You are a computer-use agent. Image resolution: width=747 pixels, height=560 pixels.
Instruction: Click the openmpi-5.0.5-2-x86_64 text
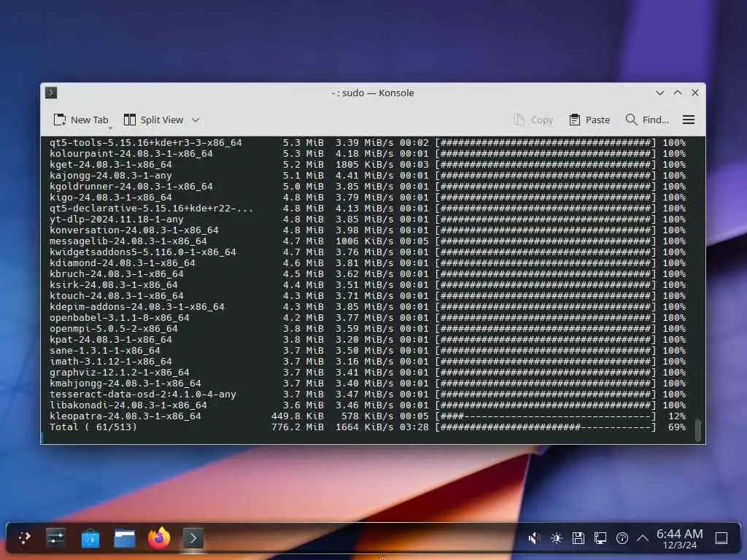tap(113, 329)
